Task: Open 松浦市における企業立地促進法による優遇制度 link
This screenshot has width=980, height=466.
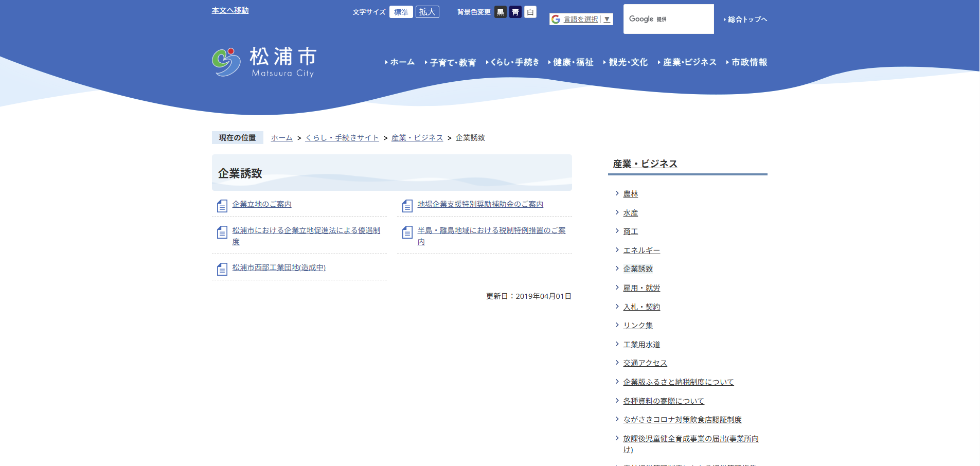Action: 306,236
